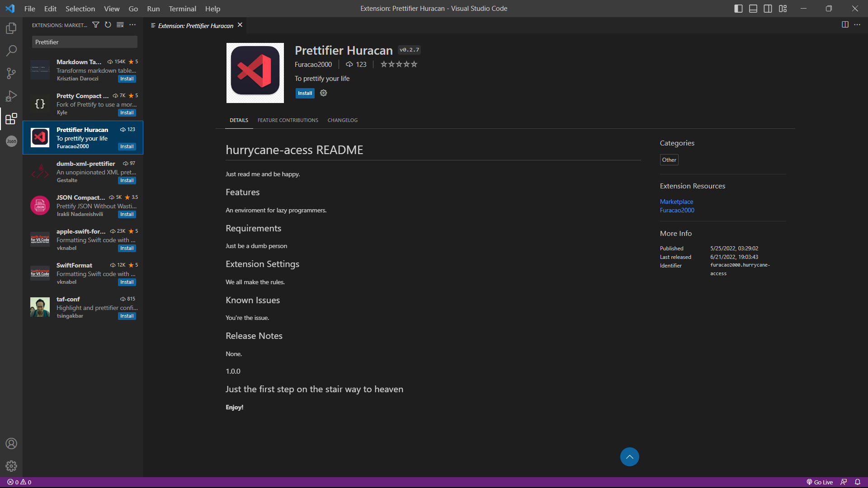Open the Search view icon
The image size is (868, 488).
(x=11, y=51)
